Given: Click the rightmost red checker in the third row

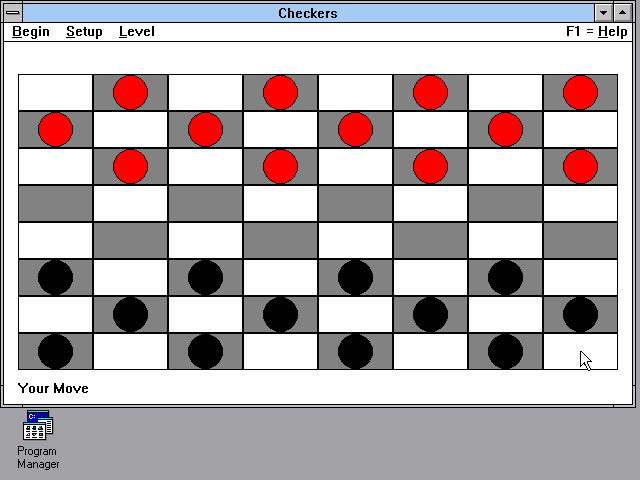Looking at the screenshot, I should coord(580,166).
